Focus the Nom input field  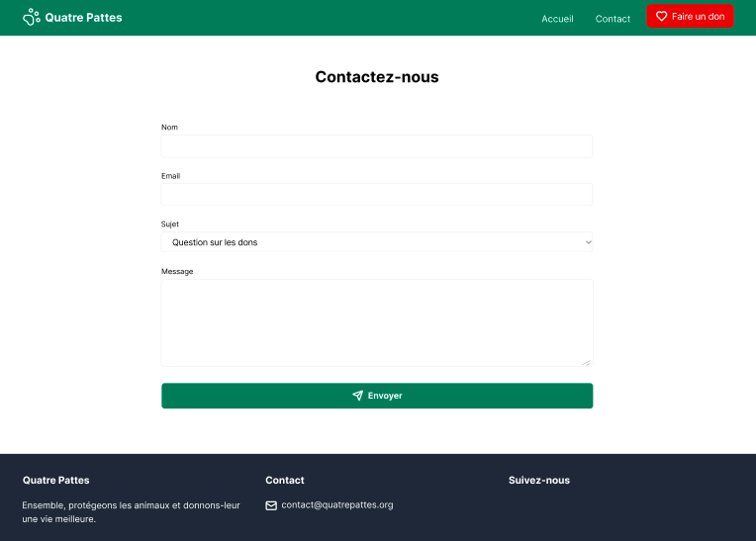(x=376, y=146)
